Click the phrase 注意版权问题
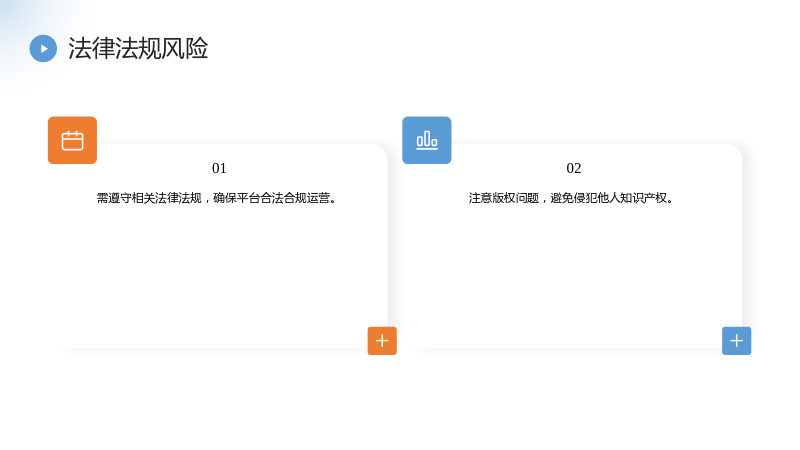The height and width of the screenshot is (450, 800). pyautogui.click(x=504, y=198)
